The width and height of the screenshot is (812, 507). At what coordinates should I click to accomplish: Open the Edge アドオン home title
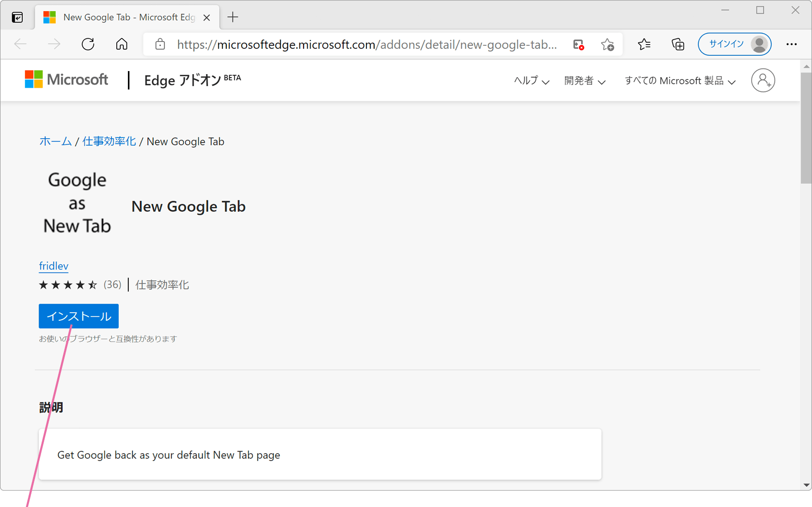coord(192,80)
